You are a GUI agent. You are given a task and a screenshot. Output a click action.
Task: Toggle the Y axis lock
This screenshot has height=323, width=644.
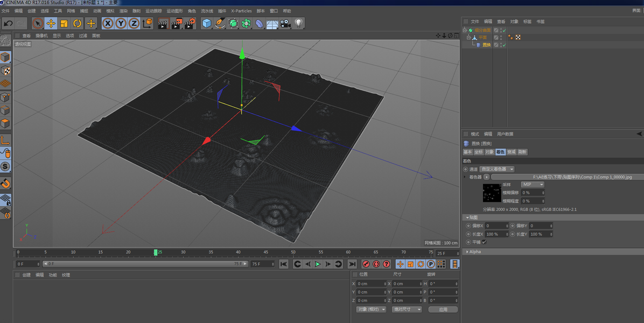tap(121, 23)
